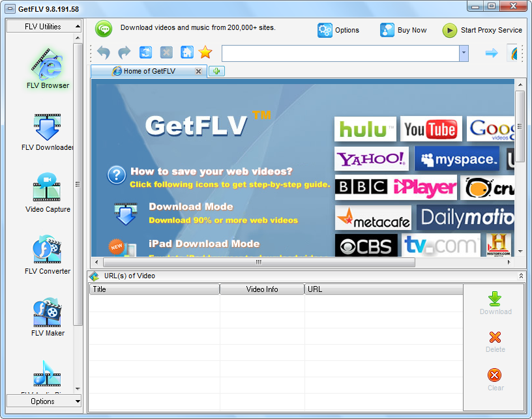Click the go arrow beside address bar
This screenshot has width=532, height=419.
pos(491,53)
